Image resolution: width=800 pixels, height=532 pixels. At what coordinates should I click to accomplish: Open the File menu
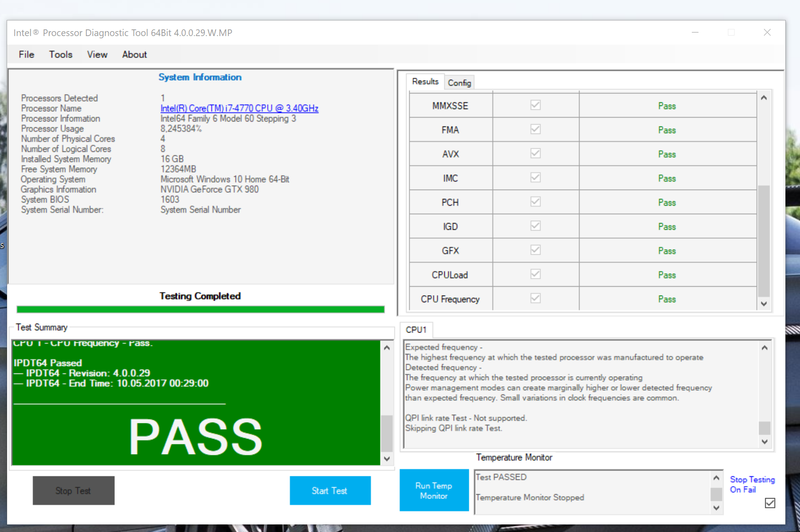(x=26, y=54)
